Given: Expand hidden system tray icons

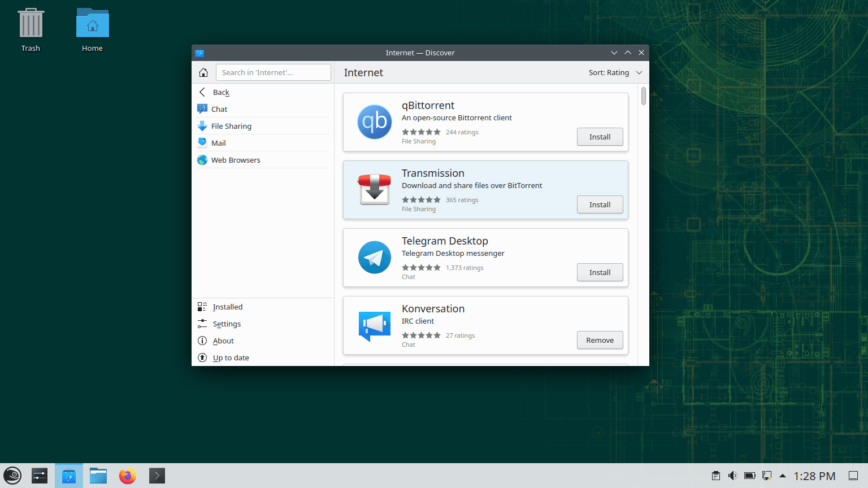Looking at the screenshot, I should (783, 476).
